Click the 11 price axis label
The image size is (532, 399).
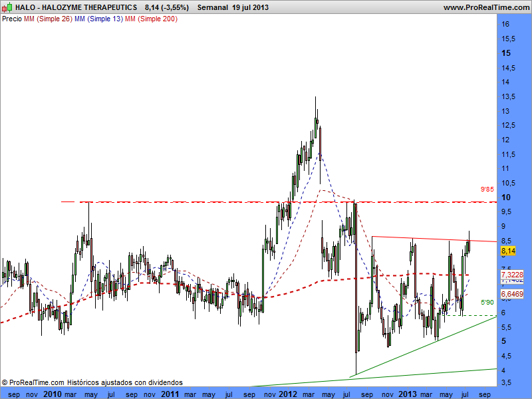[505, 169]
